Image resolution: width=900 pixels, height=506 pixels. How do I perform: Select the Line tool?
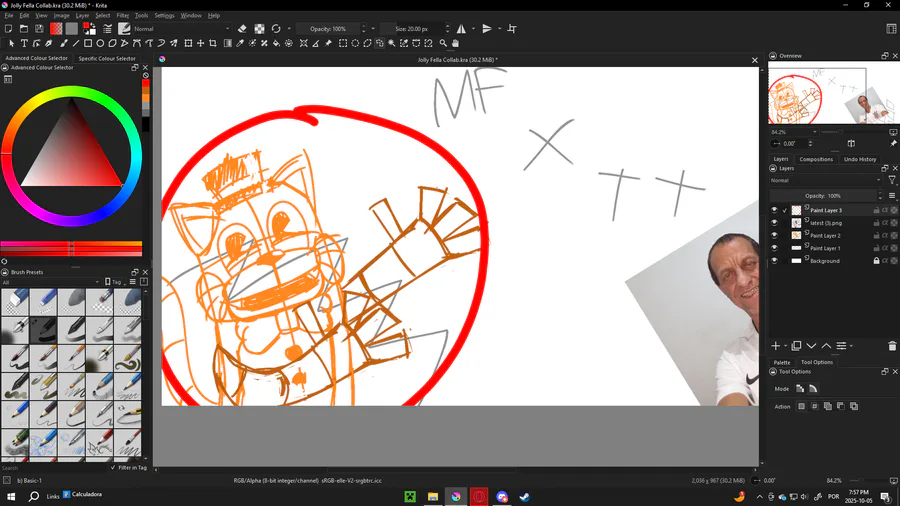pyautogui.click(x=75, y=43)
